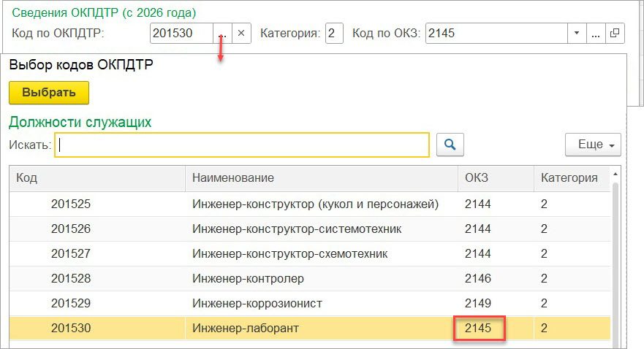
Task: Click the ОКЗ column header
Action: coord(495,177)
